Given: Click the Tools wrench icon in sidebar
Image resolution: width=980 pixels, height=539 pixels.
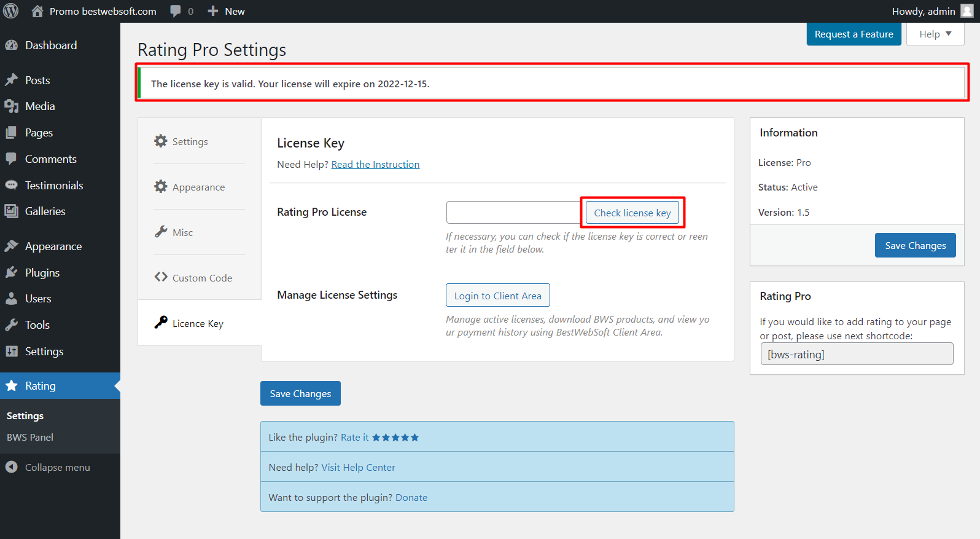Looking at the screenshot, I should (11, 325).
